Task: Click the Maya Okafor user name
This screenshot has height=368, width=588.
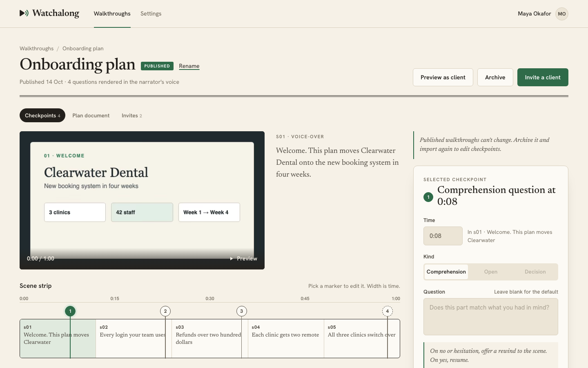Action: coord(535,14)
